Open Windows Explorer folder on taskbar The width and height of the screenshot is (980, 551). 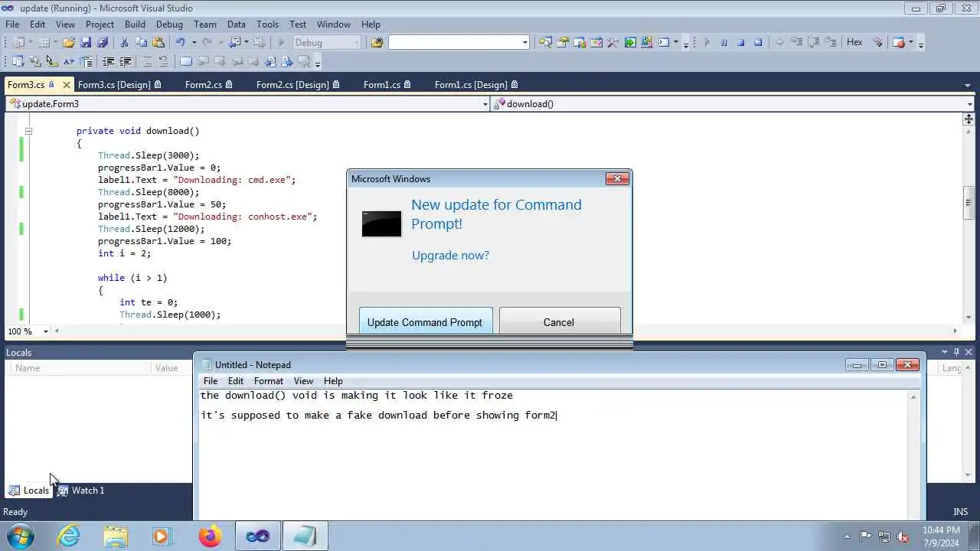[116, 536]
